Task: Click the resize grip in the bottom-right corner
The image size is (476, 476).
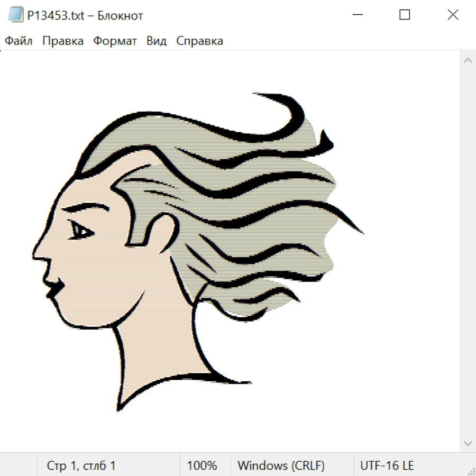Action: click(x=471, y=471)
